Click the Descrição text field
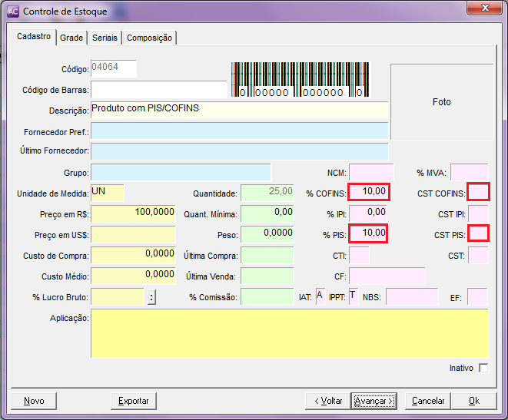Image resolution: width=508 pixels, height=420 pixels. 239,110
